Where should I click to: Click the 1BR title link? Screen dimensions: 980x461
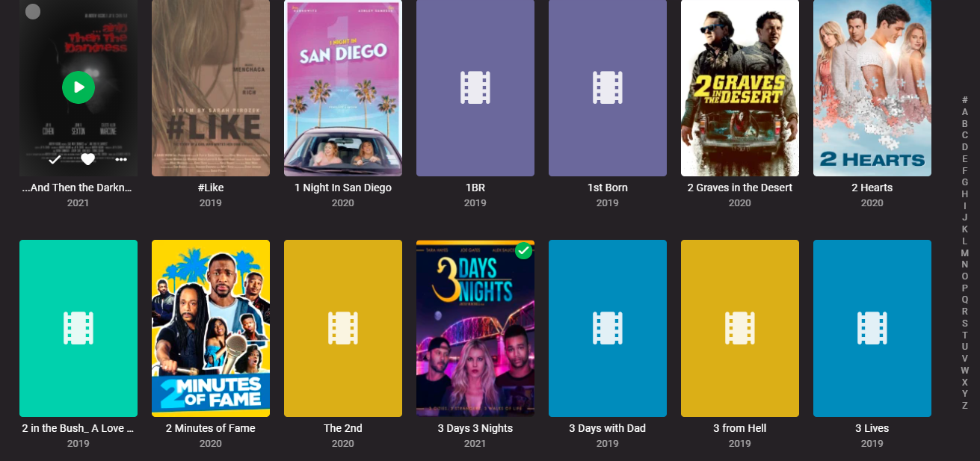[x=475, y=188]
